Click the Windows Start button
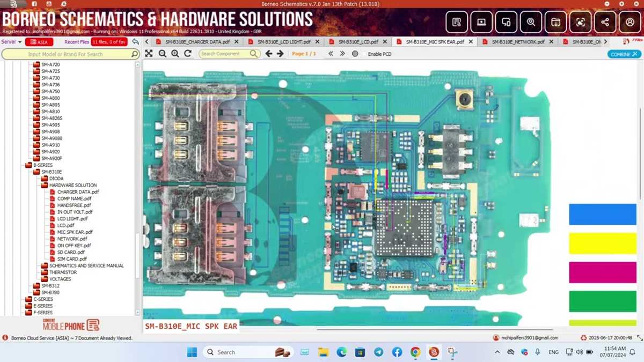644x362 pixels. click(192, 352)
